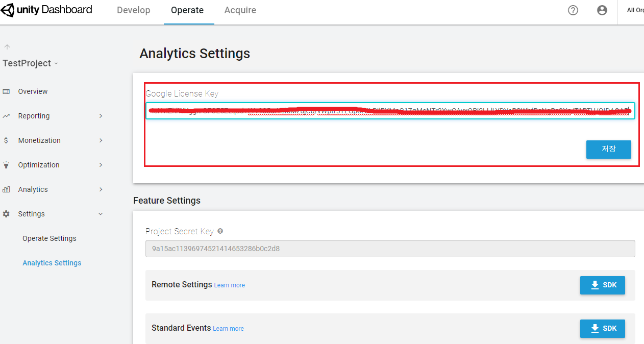Open Overview in the sidebar
The image size is (644, 344).
click(33, 91)
